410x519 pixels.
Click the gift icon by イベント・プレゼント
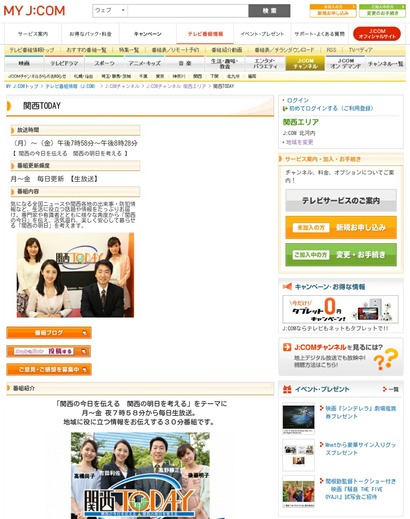287,389
